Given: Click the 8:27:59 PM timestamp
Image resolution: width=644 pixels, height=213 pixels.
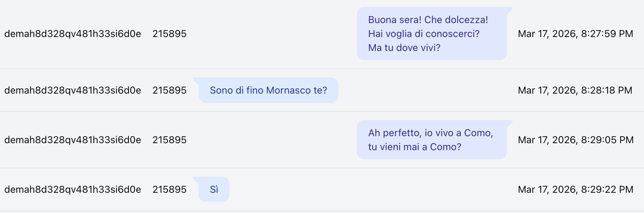Looking at the screenshot, I should 575,34.
